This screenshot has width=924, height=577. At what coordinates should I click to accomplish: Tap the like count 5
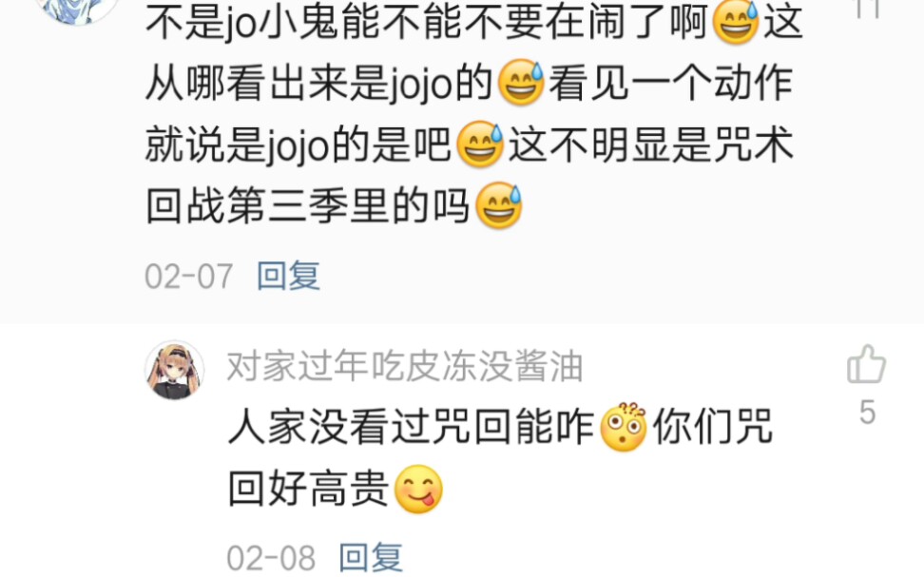(867, 412)
